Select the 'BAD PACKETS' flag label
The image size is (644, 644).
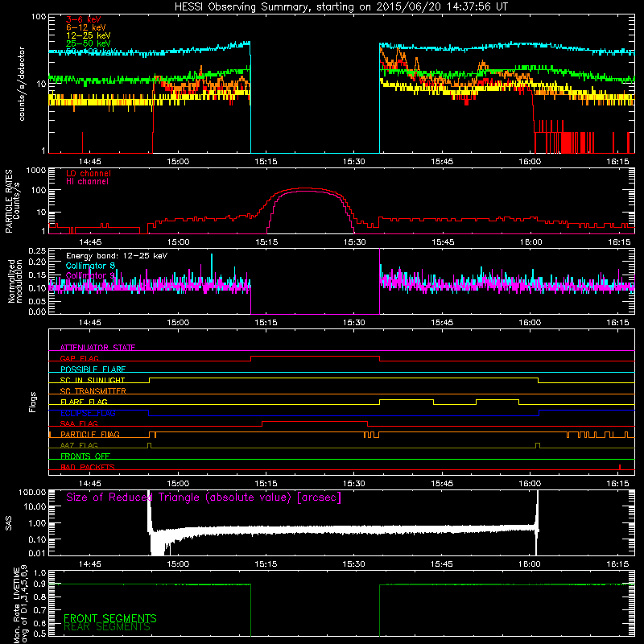(88, 468)
